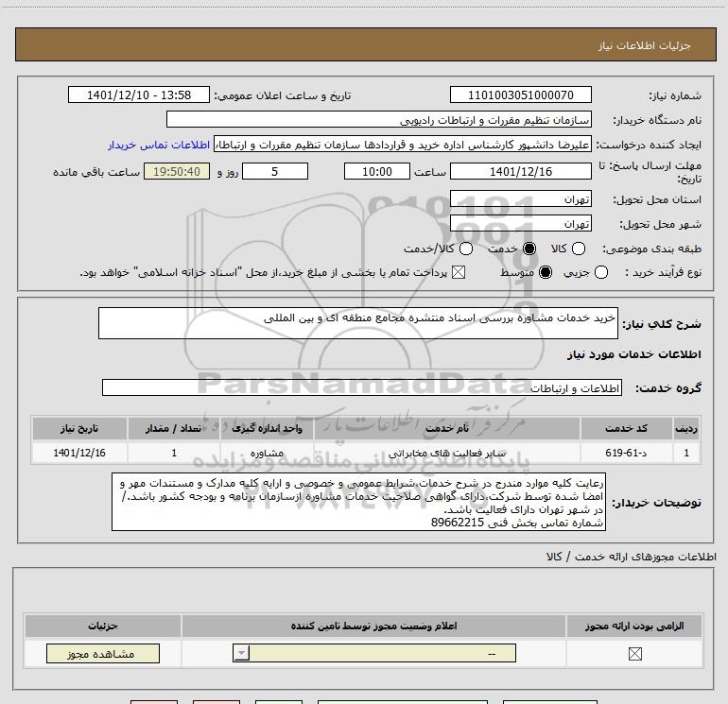Viewport: 728px width, 704px height.
Task: Open the license status dropdown
Action: click(x=374, y=653)
